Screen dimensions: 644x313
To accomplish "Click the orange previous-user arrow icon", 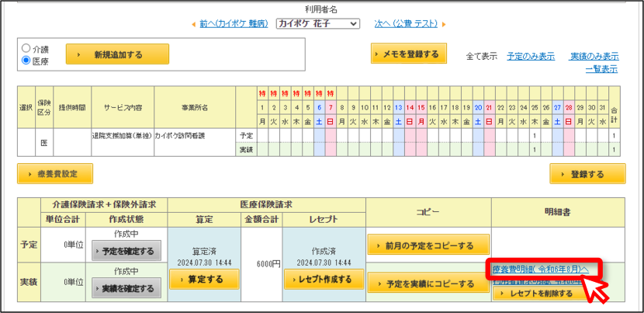I will click(x=194, y=24).
